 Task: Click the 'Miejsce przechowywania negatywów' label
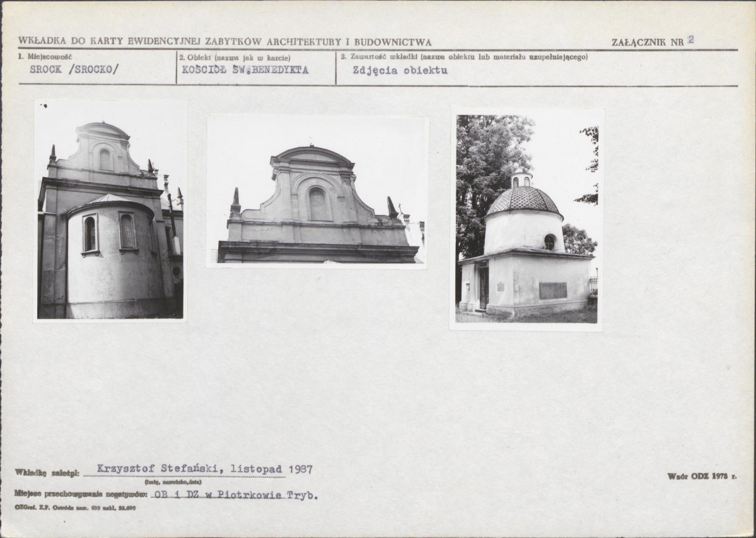81,493
